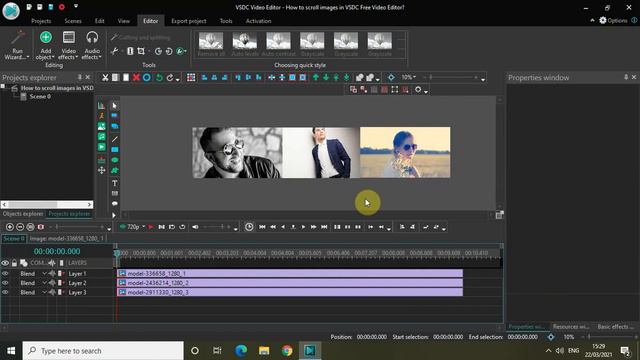
Task: Open the Export project tab
Action: [x=189, y=21]
